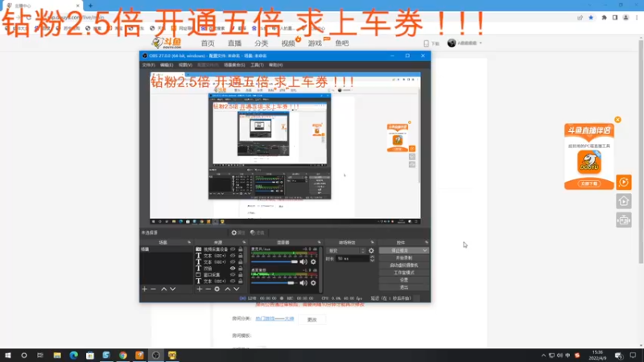Open settings gear for first mixer channel
The width and height of the screenshot is (644, 362).
[313, 262]
